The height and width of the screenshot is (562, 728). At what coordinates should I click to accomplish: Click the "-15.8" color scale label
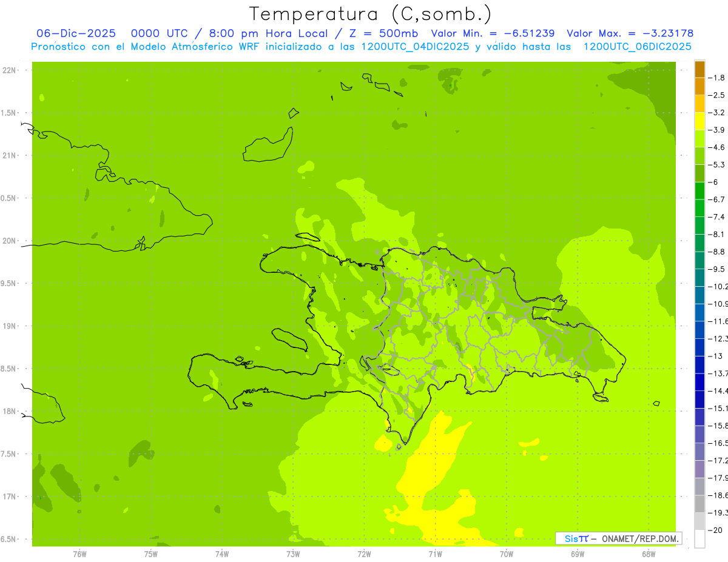[x=718, y=426]
